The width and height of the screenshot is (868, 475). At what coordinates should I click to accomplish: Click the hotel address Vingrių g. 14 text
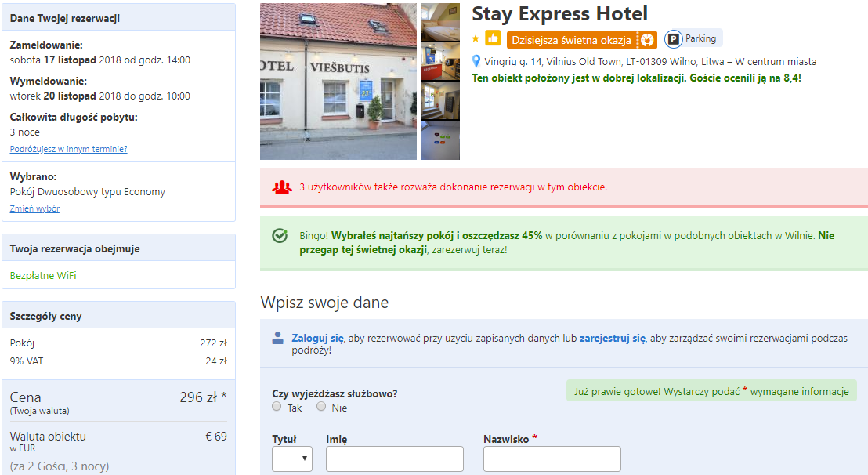[x=650, y=61]
